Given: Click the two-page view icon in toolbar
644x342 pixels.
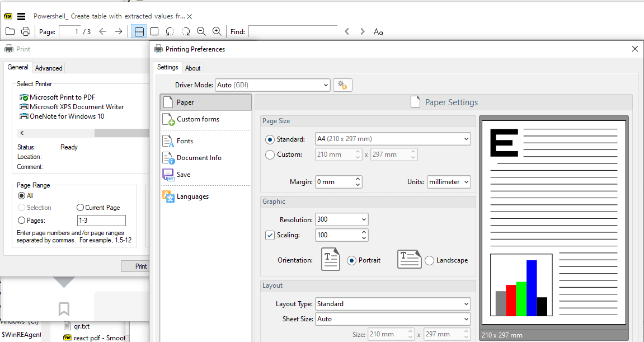Looking at the screenshot, I should tap(138, 31).
